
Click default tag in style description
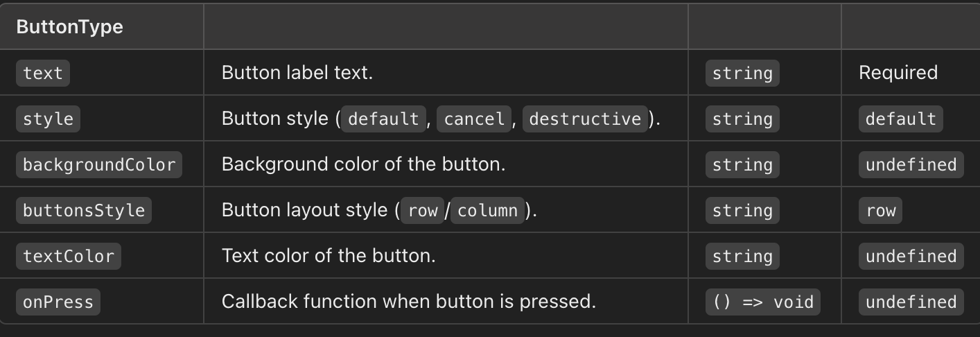384,119
